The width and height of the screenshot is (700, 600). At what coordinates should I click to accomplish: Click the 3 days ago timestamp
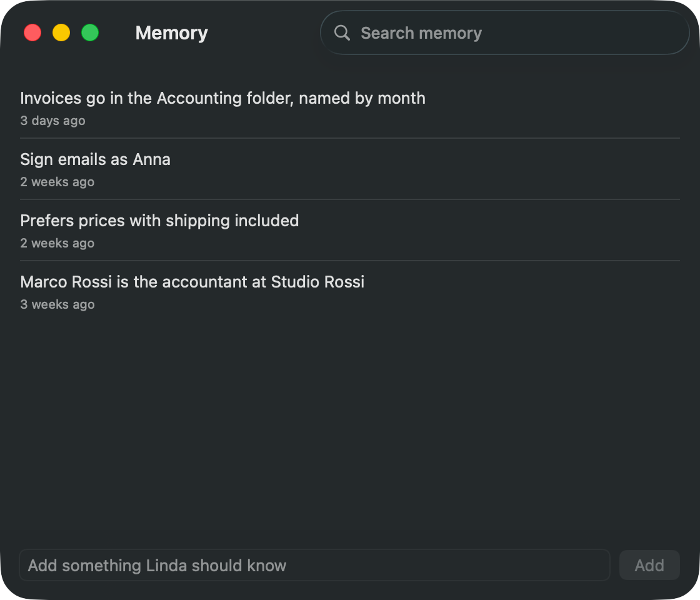[x=52, y=121]
